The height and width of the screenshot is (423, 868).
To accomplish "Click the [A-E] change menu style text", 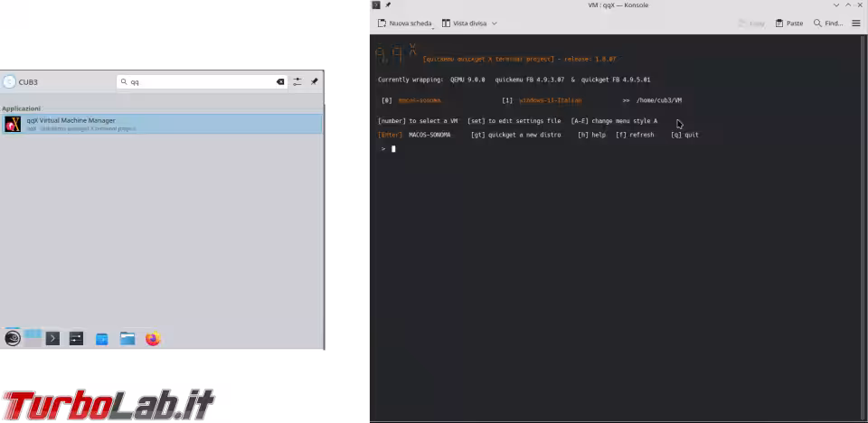I will coord(614,121).
